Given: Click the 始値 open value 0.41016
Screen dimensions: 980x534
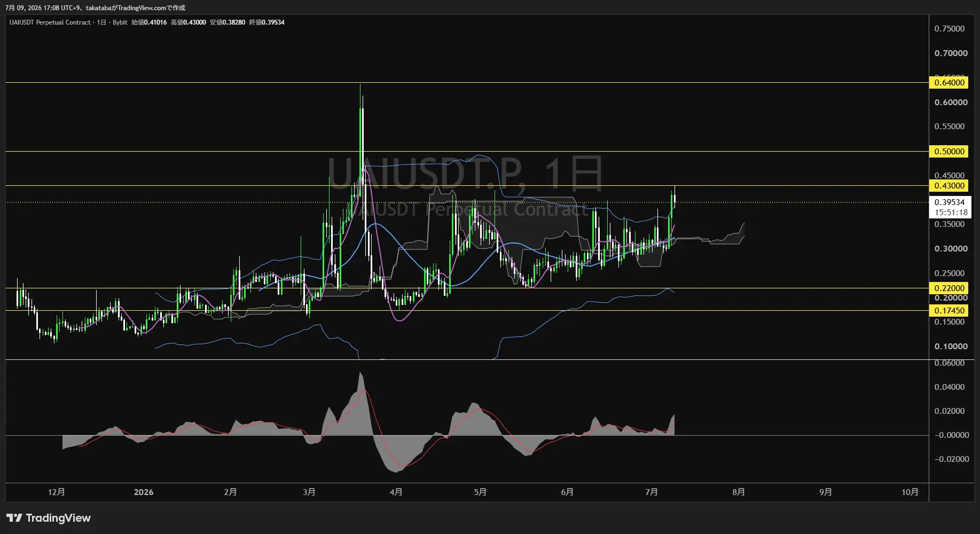Looking at the screenshot, I should coord(155,22).
